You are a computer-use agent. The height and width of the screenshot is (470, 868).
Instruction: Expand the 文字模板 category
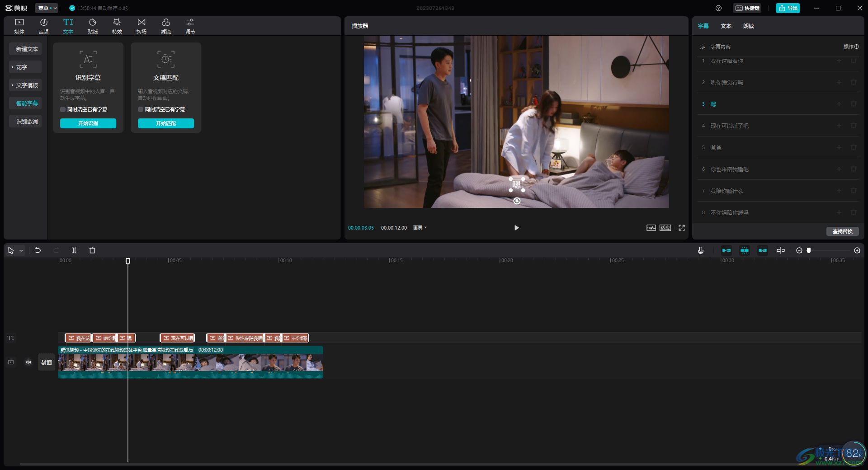coord(26,85)
